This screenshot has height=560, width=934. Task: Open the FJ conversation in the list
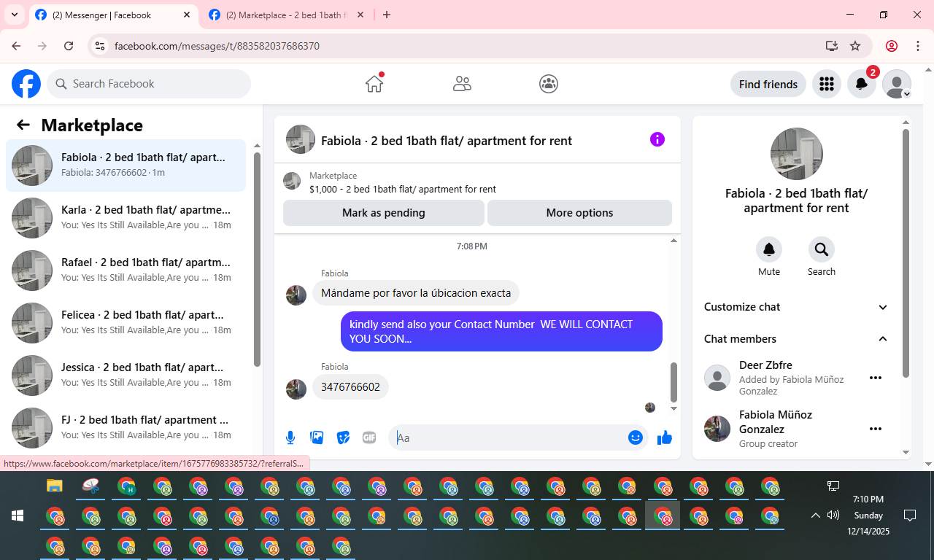point(126,428)
